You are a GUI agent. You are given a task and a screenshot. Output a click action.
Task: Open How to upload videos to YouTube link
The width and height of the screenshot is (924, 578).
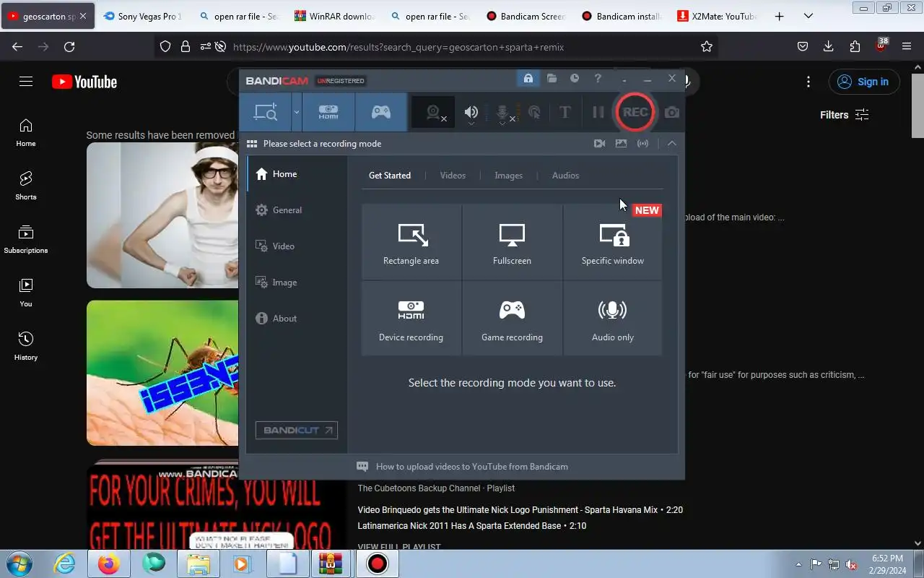pyautogui.click(x=471, y=467)
